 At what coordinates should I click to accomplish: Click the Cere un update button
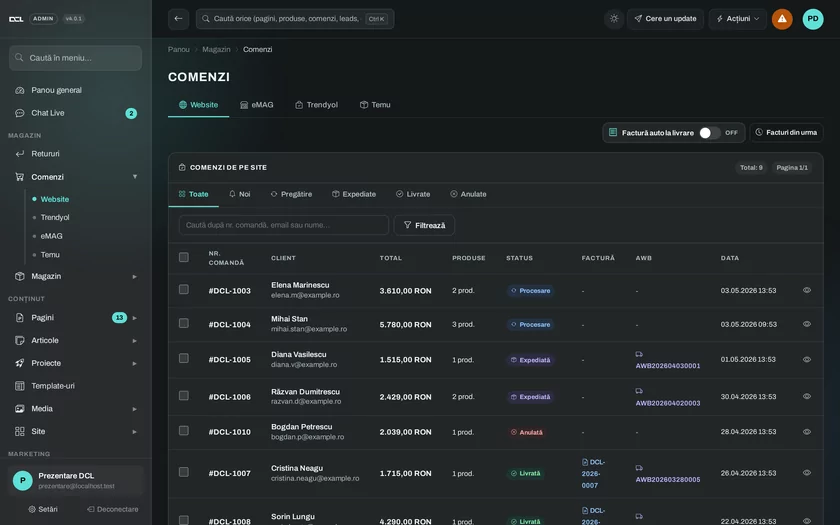(665, 19)
